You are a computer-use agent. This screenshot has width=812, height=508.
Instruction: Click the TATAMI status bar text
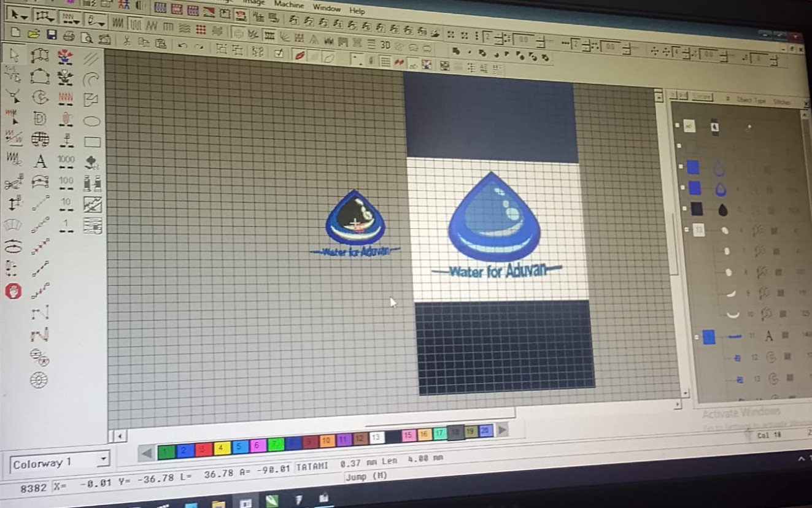coord(313,467)
